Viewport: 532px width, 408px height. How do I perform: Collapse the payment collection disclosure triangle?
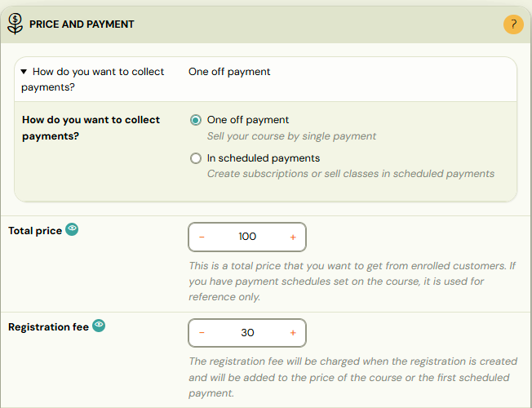(x=24, y=72)
